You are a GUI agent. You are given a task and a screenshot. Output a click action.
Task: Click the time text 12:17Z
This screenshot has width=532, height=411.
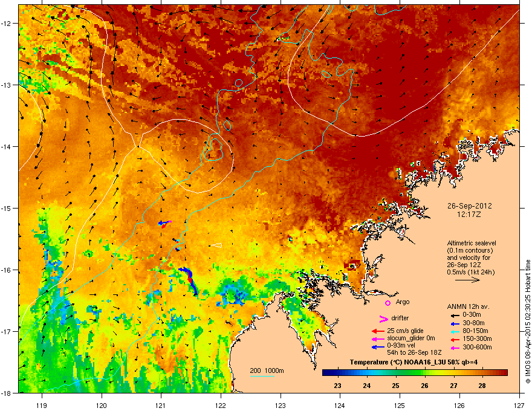[x=469, y=215]
